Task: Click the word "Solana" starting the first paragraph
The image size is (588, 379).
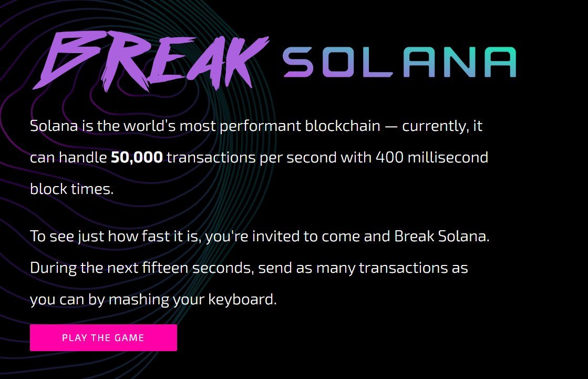Action: (x=54, y=126)
